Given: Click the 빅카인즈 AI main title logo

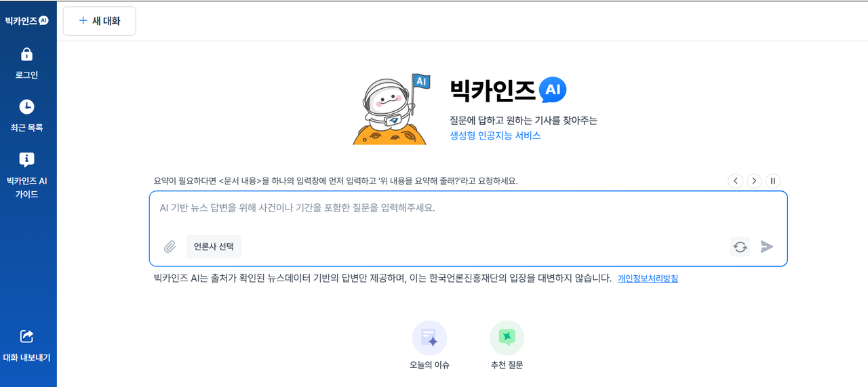Looking at the screenshot, I should (508, 89).
